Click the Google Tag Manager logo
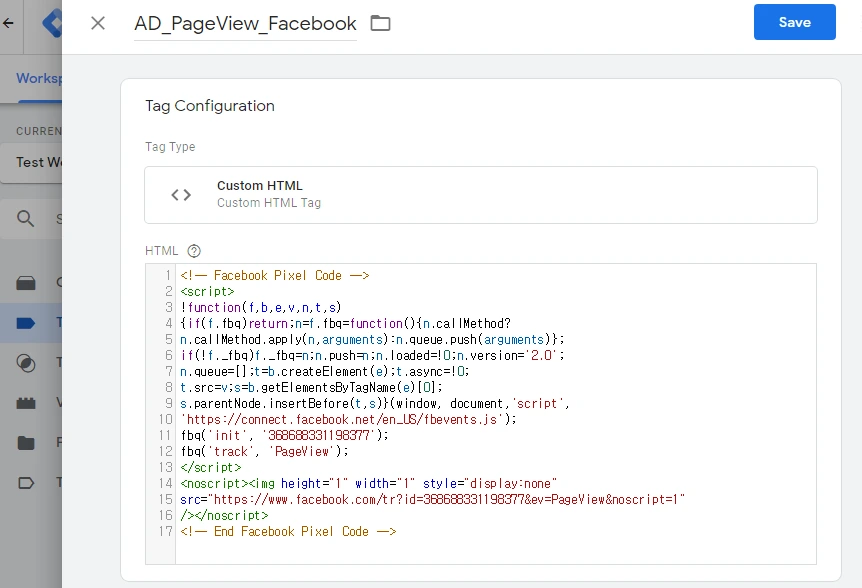Viewport: 862px width, 588px height. (48, 22)
